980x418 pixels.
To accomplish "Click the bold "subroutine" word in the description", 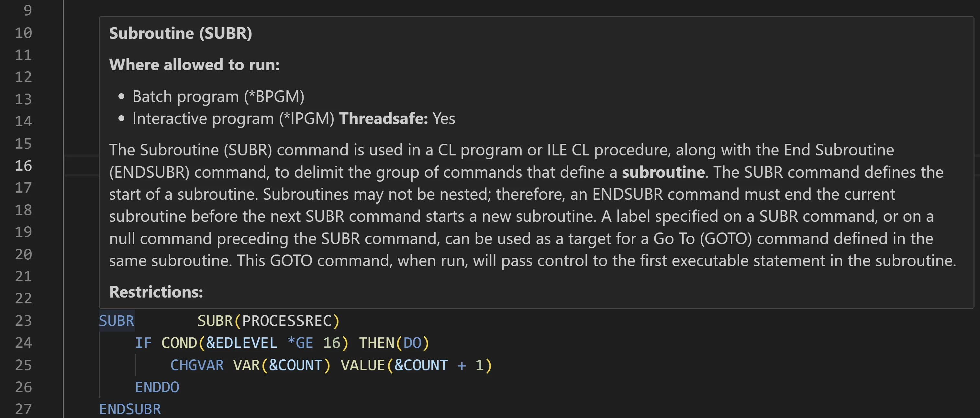I will [663, 173].
